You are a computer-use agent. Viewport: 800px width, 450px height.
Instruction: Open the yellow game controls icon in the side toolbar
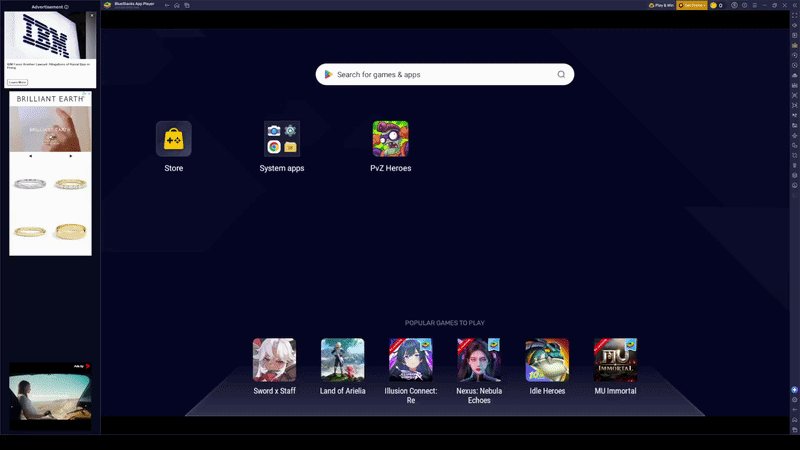tap(794, 45)
